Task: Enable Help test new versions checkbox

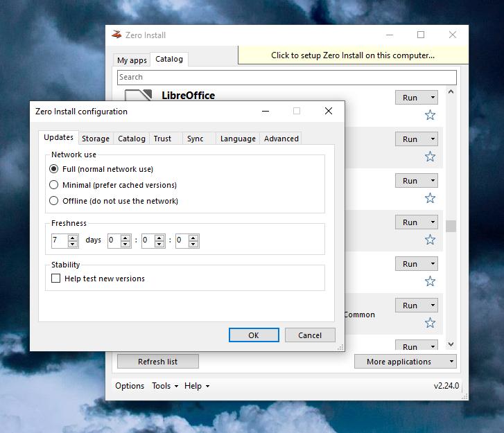Action: (98, 279)
